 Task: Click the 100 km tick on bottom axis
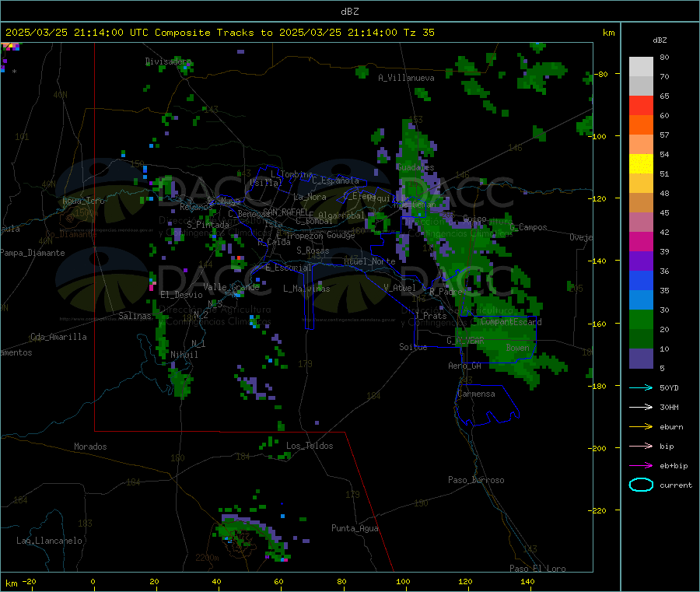pyautogui.click(x=403, y=581)
